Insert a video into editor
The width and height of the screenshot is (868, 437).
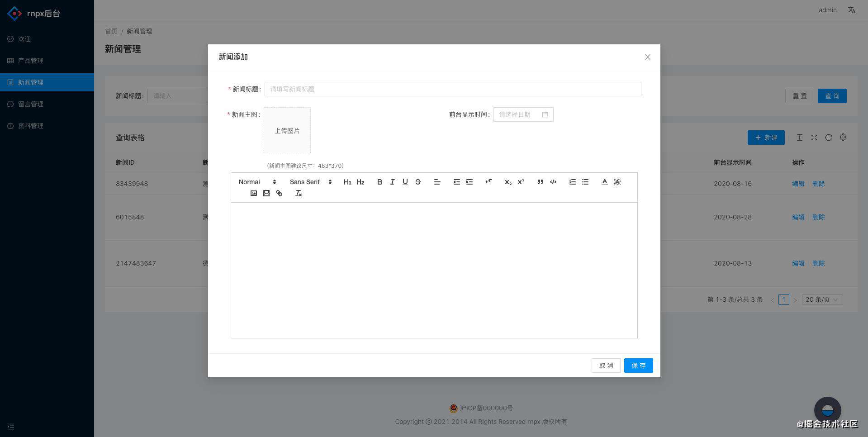(x=266, y=193)
